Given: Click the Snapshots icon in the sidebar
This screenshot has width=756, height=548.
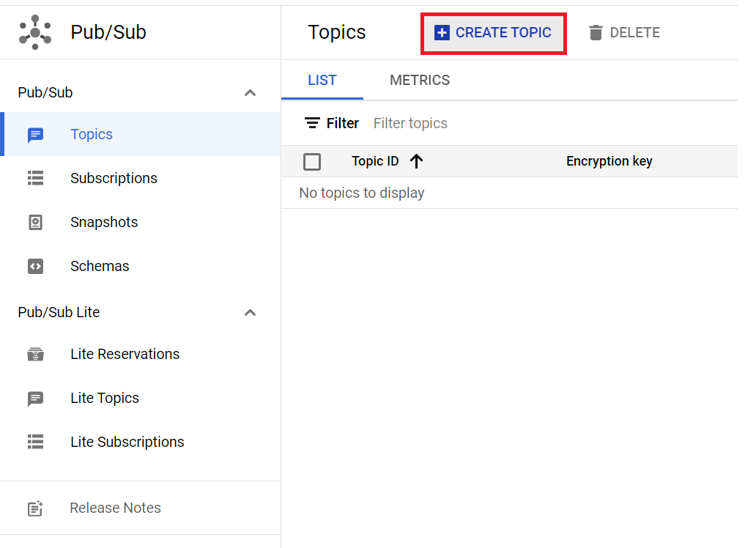Looking at the screenshot, I should pyautogui.click(x=35, y=222).
